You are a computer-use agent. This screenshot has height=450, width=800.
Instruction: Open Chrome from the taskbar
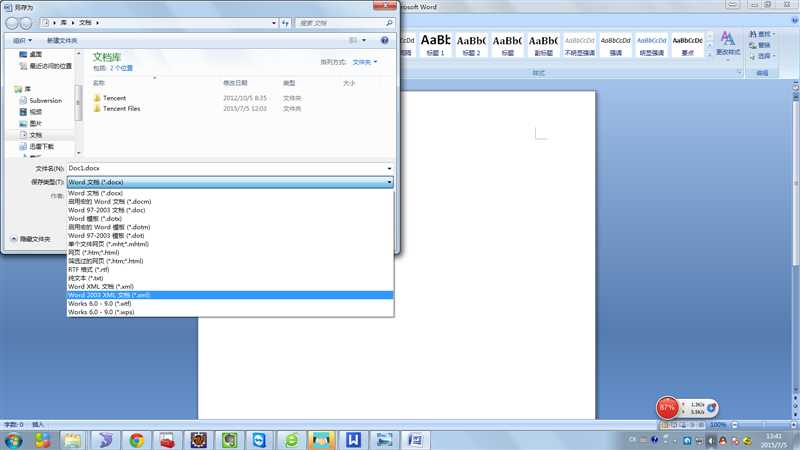click(136, 440)
